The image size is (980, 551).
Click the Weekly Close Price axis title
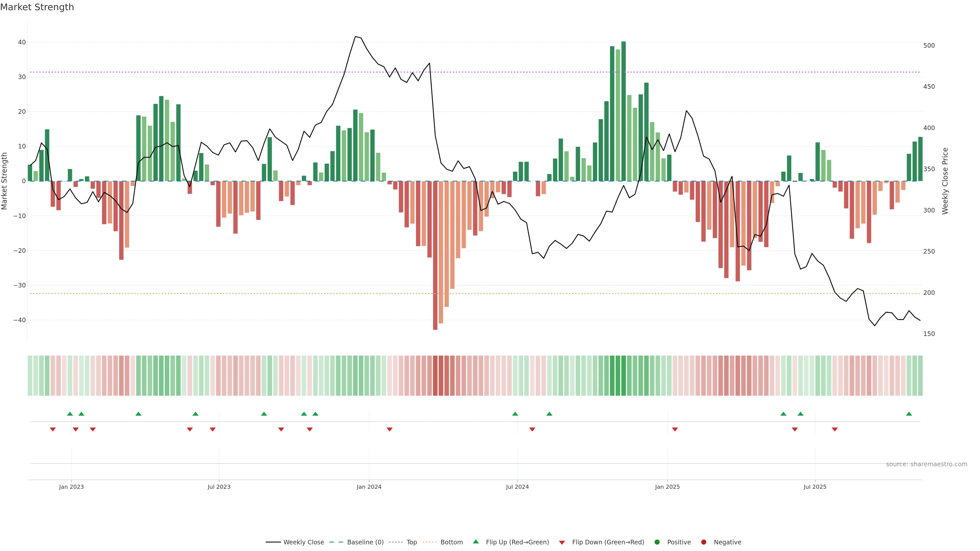945,181
